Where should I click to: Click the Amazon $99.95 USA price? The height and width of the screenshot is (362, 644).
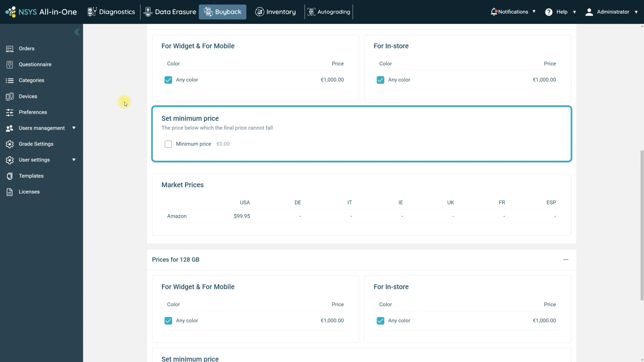click(242, 216)
